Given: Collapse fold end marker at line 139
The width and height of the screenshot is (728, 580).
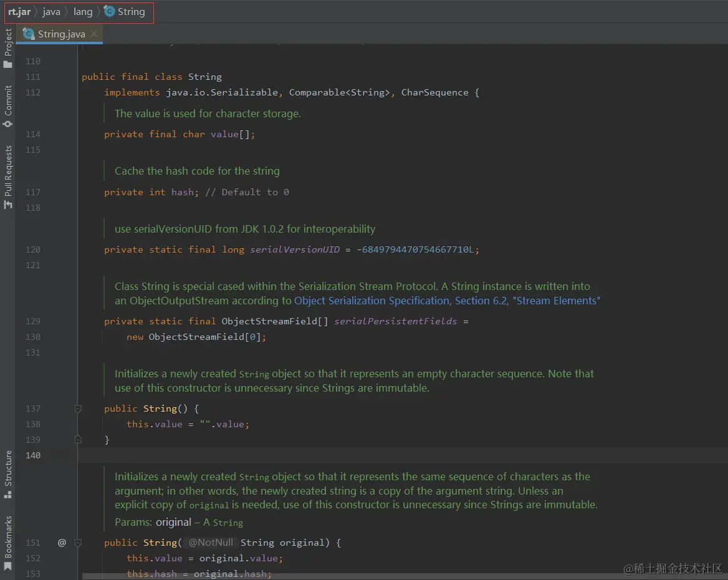Looking at the screenshot, I should (77, 440).
